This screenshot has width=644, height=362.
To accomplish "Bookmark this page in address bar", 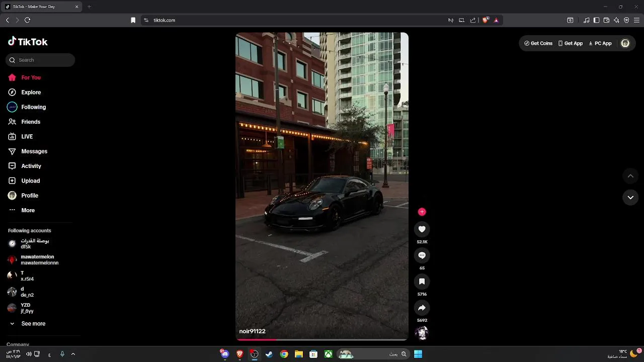I will [x=133, y=20].
